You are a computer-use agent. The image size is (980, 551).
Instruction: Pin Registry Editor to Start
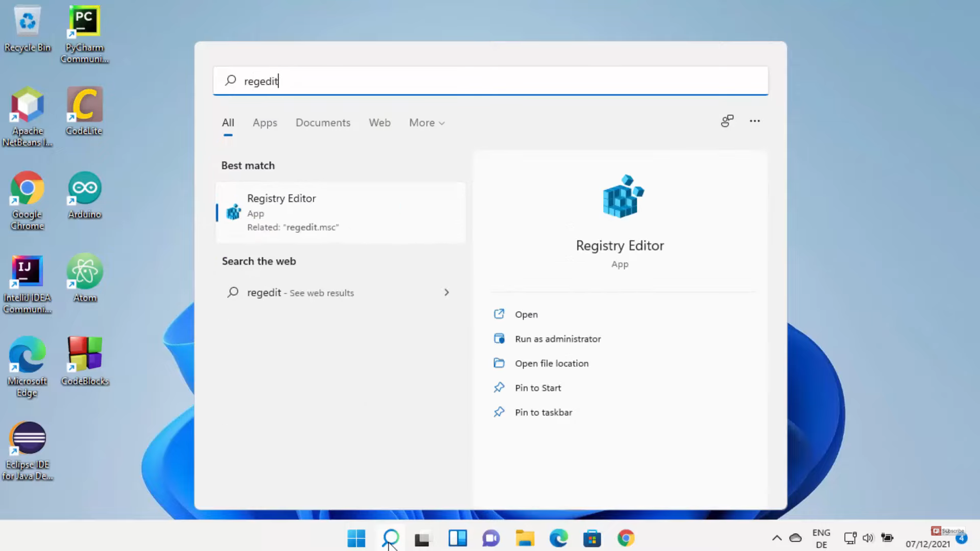[x=537, y=388]
